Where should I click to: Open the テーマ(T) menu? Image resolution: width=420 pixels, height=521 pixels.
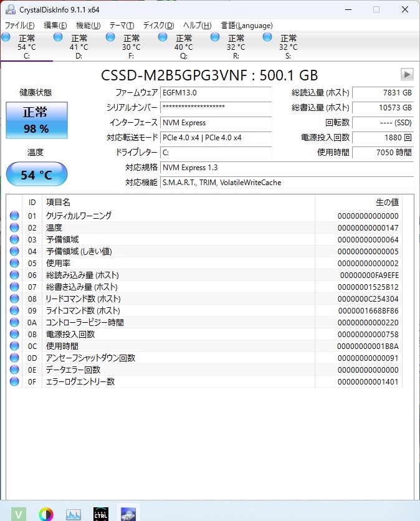122,26
